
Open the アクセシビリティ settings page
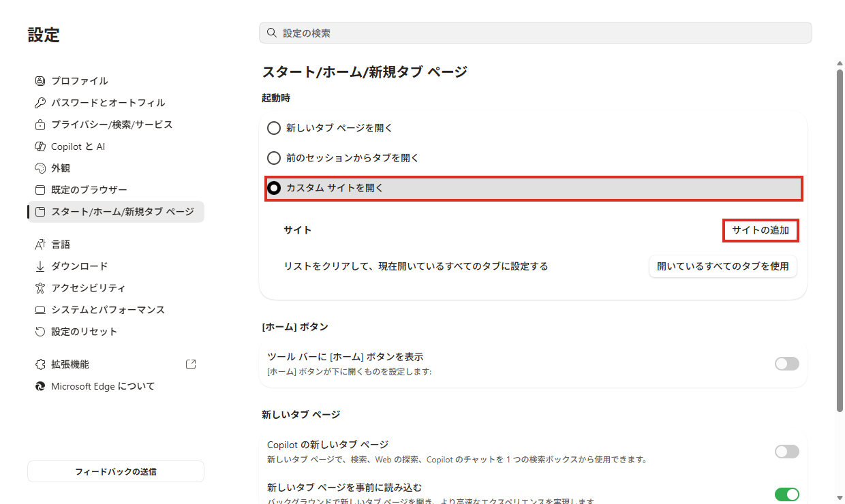[x=116, y=288]
